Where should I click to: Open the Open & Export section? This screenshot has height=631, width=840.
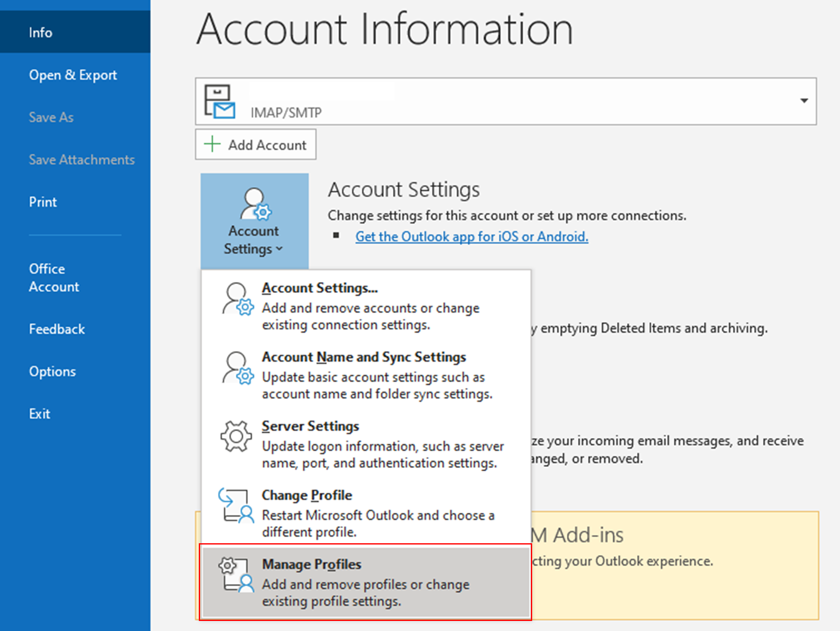pyautogui.click(x=73, y=75)
